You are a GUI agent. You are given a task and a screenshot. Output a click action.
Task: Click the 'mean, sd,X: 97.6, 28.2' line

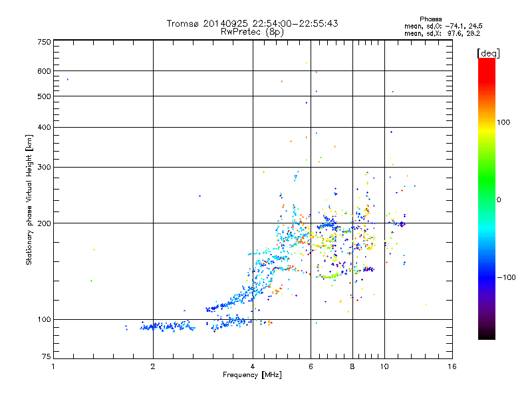[442, 33]
